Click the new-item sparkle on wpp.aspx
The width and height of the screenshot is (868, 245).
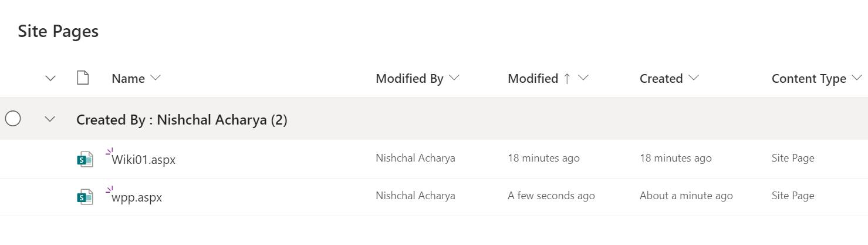(x=109, y=190)
